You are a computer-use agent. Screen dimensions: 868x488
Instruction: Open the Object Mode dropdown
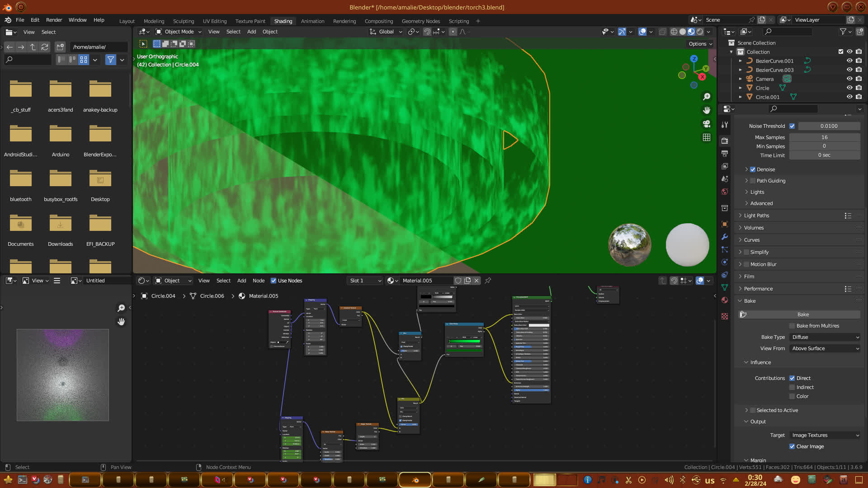179,32
